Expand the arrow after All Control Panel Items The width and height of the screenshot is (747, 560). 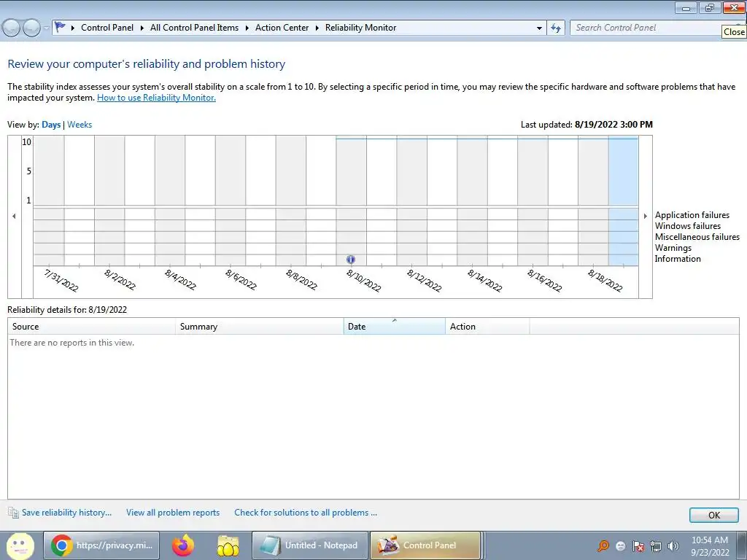247,28
